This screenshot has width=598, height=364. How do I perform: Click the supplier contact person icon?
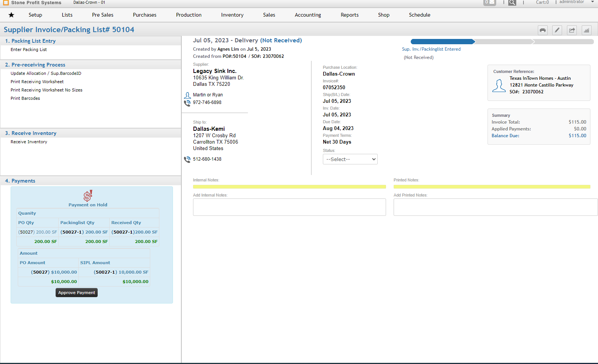(187, 95)
